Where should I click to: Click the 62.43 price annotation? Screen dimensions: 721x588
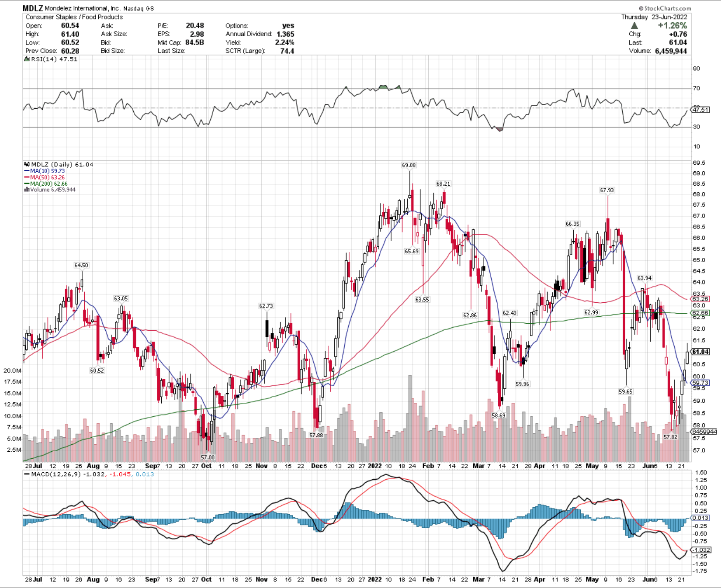pos(510,313)
